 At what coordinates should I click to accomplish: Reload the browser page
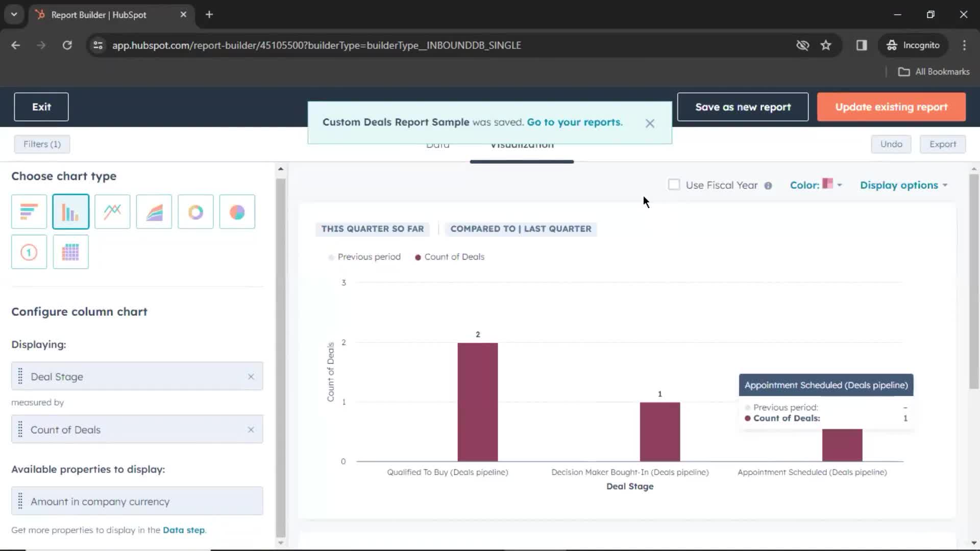(x=67, y=45)
